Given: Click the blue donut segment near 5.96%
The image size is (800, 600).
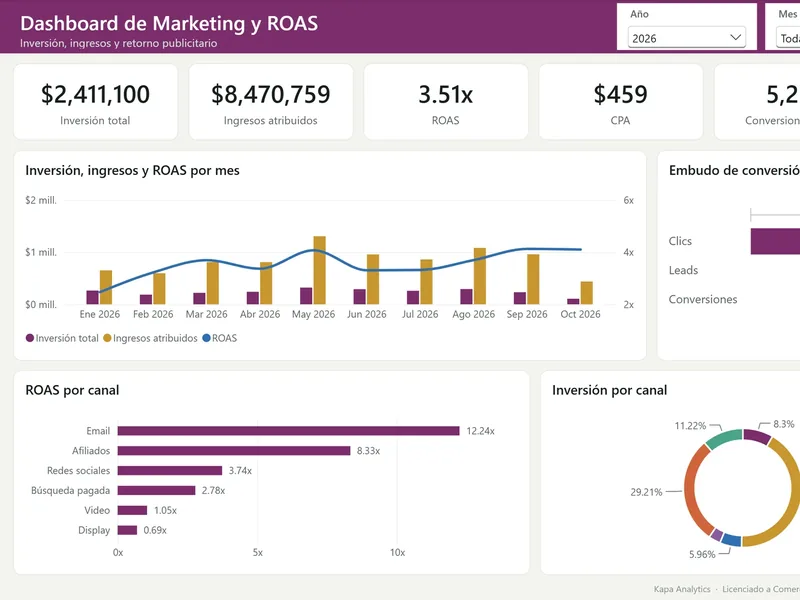Looking at the screenshot, I should click(x=732, y=540).
